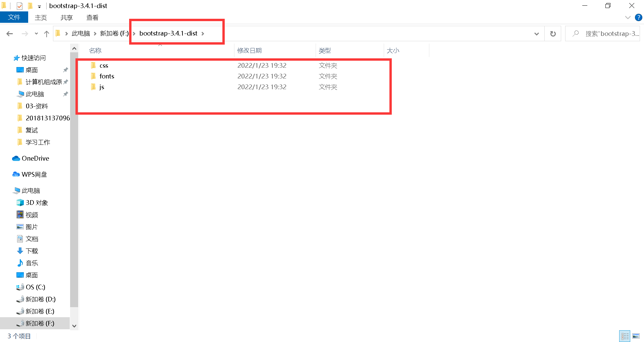This screenshot has height=342, width=644.
Task: Unpin 此电脑 using its pin icon
Action: click(x=66, y=94)
